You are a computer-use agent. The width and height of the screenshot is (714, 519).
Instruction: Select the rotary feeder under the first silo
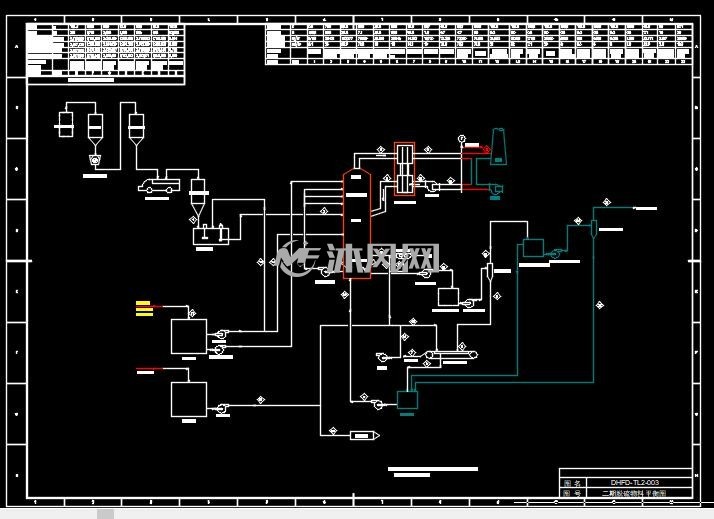[95, 160]
